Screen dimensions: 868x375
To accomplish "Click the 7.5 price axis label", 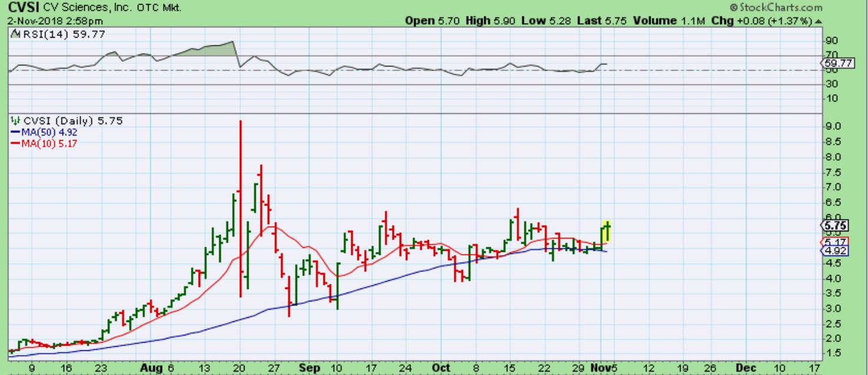I will tap(833, 172).
